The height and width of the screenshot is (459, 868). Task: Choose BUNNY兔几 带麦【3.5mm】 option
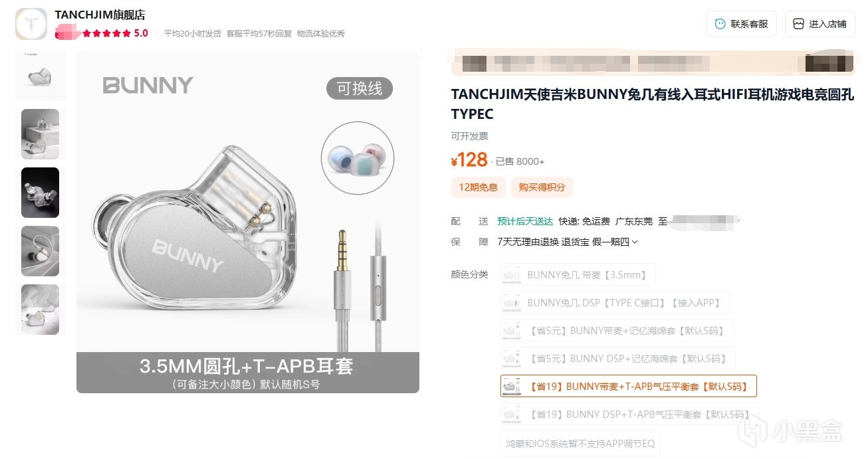coord(578,274)
